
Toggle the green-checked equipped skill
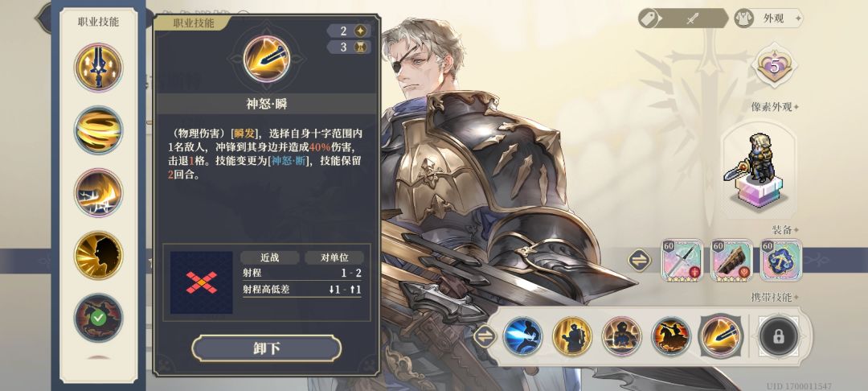(99, 317)
